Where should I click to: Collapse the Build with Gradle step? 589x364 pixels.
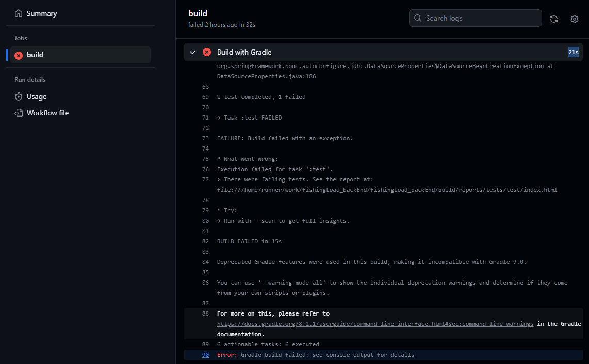coord(192,52)
